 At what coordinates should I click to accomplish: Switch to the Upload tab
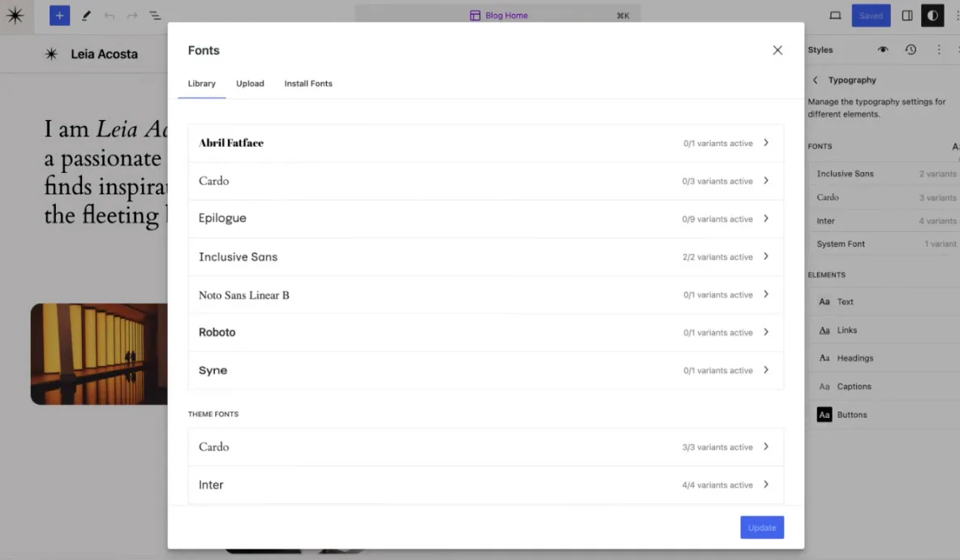[x=250, y=84]
